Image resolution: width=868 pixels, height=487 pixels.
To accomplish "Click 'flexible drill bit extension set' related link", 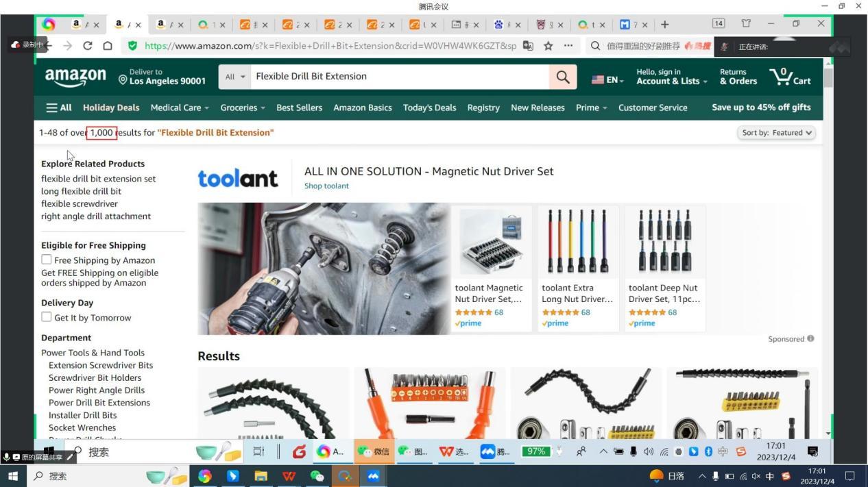I will tap(98, 179).
